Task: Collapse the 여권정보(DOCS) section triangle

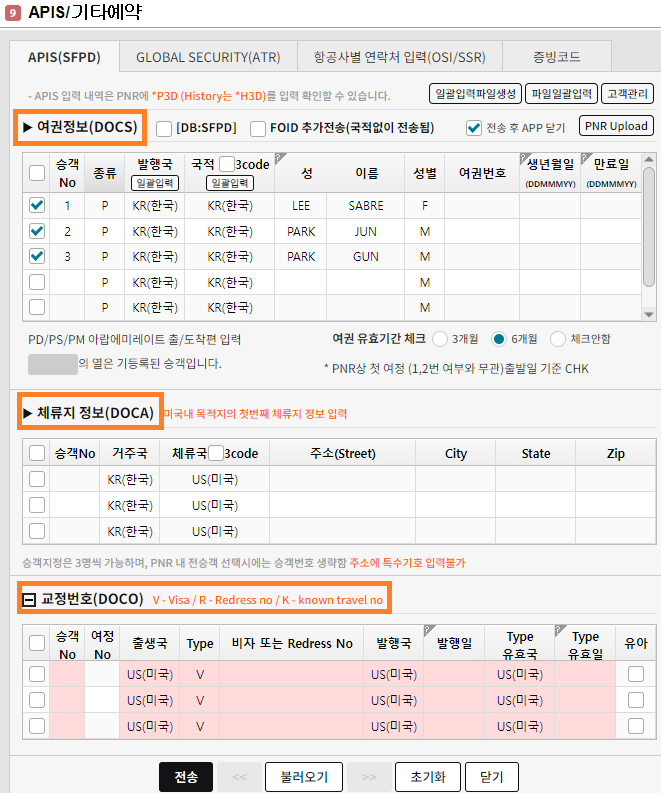Action: pos(28,128)
